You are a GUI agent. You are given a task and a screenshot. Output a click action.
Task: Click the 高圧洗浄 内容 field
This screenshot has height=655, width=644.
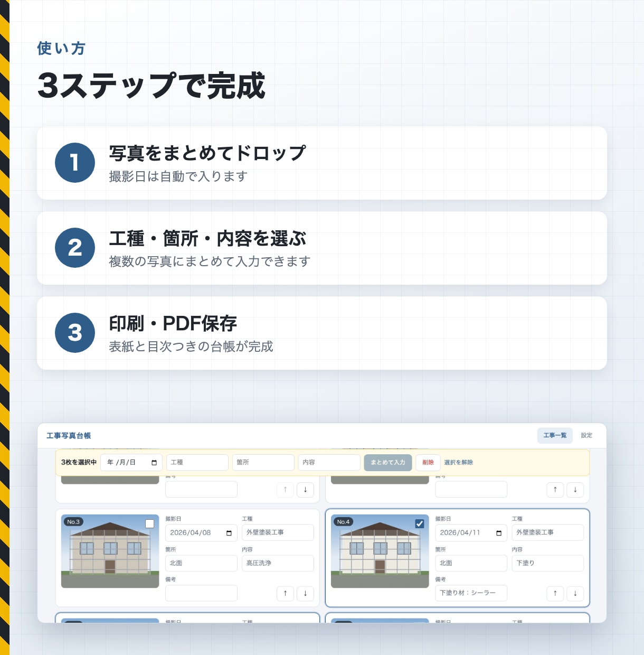[278, 563]
